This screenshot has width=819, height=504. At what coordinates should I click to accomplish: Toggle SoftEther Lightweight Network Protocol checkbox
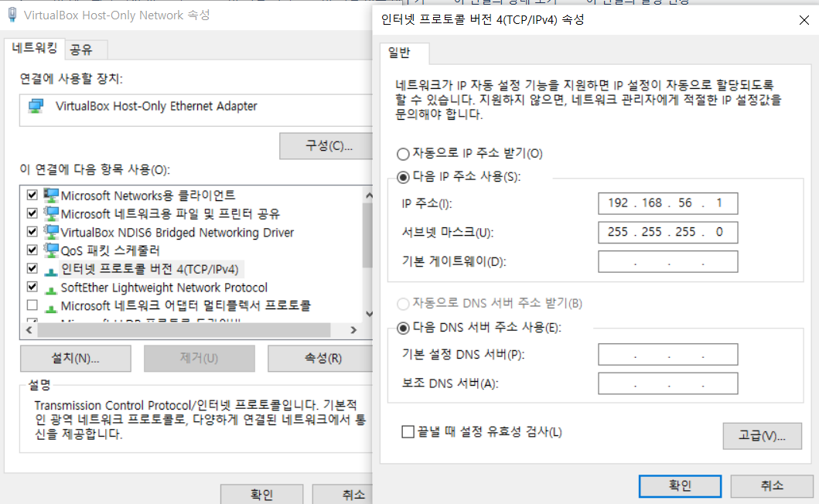click(32, 286)
